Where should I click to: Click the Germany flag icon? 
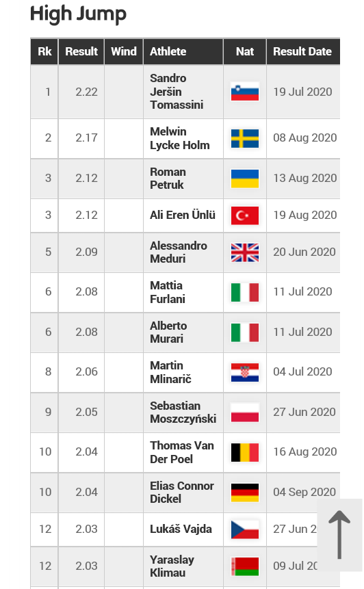tap(244, 493)
